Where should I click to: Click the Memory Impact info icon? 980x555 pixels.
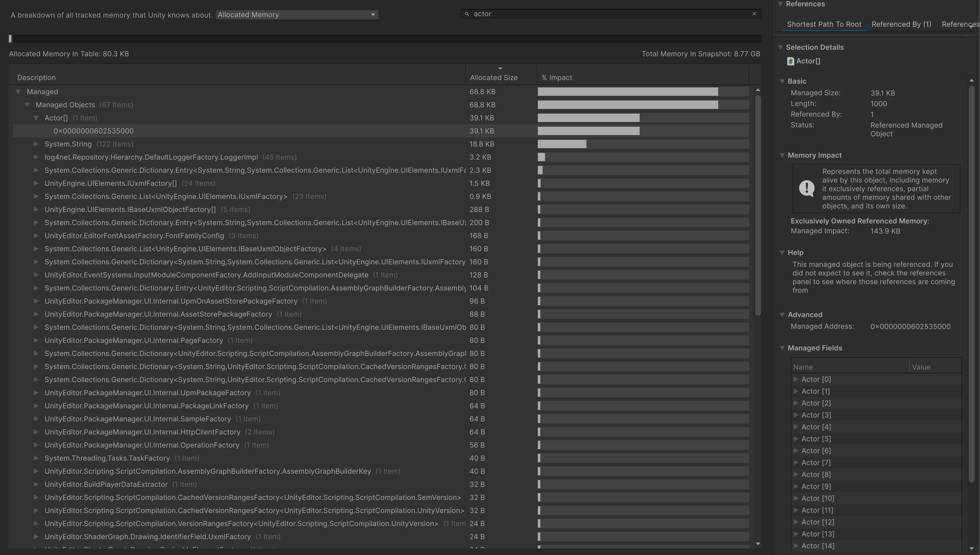[x=807, y=188]
